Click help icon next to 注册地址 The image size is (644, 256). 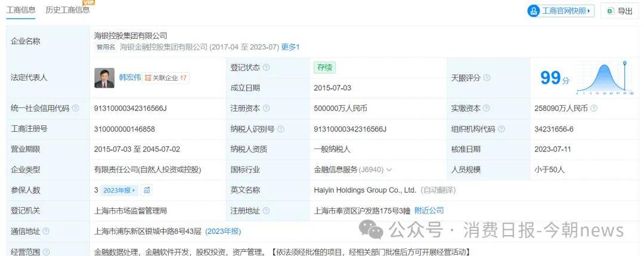click(266, 211)
